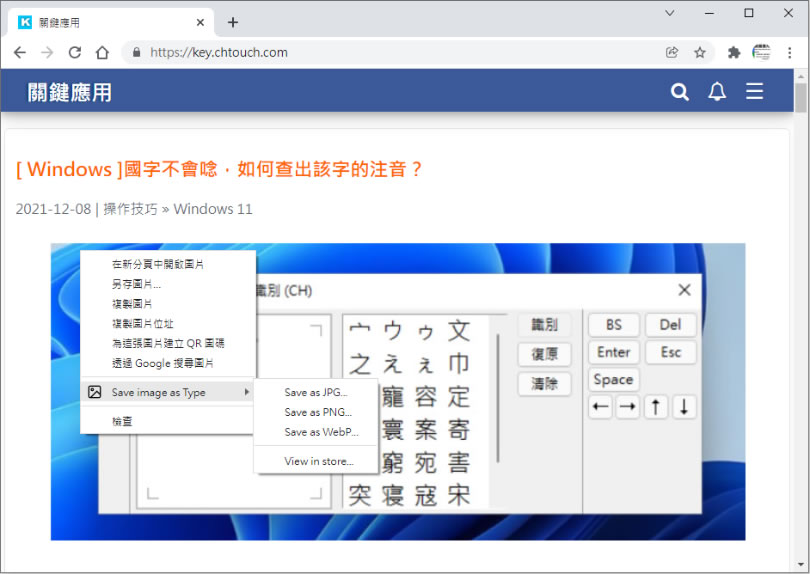This screenshot has height=574, width=810.
Task: Reload the page with the refresh icon
Action: click(75, 52)
